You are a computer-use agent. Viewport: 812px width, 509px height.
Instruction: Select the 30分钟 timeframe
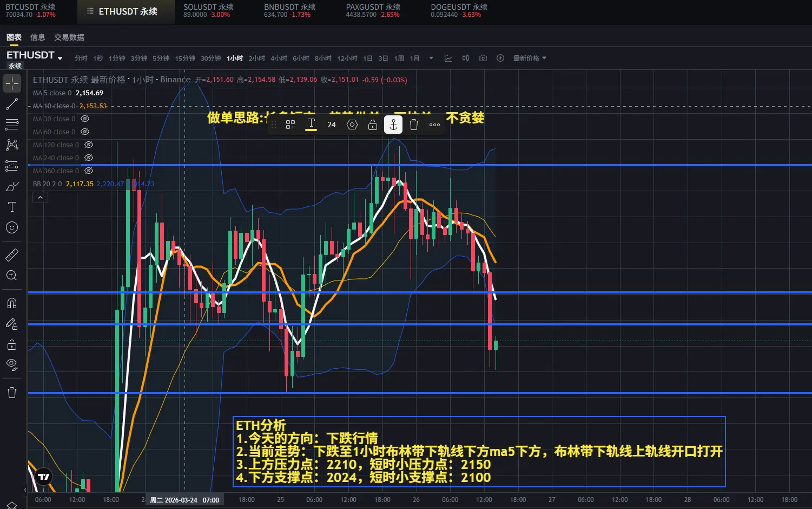coord(211,58)
